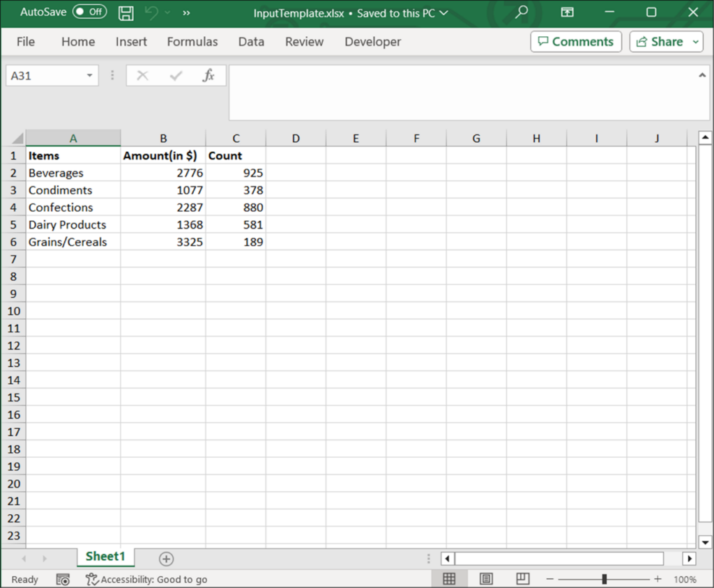The height and width of the screenshot is (588, 714).
Task: Open the Name Box dropdown arrow
Action: tap(89, 75)
